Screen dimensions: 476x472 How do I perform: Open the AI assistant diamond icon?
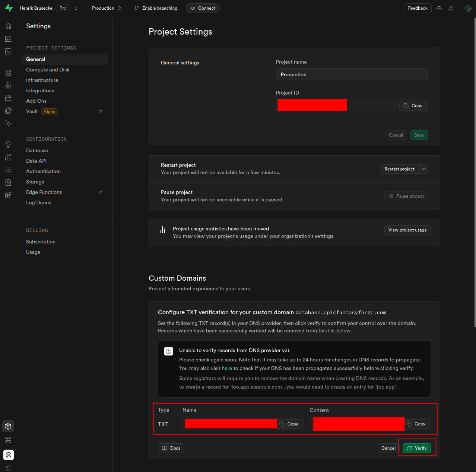[468, 8]
